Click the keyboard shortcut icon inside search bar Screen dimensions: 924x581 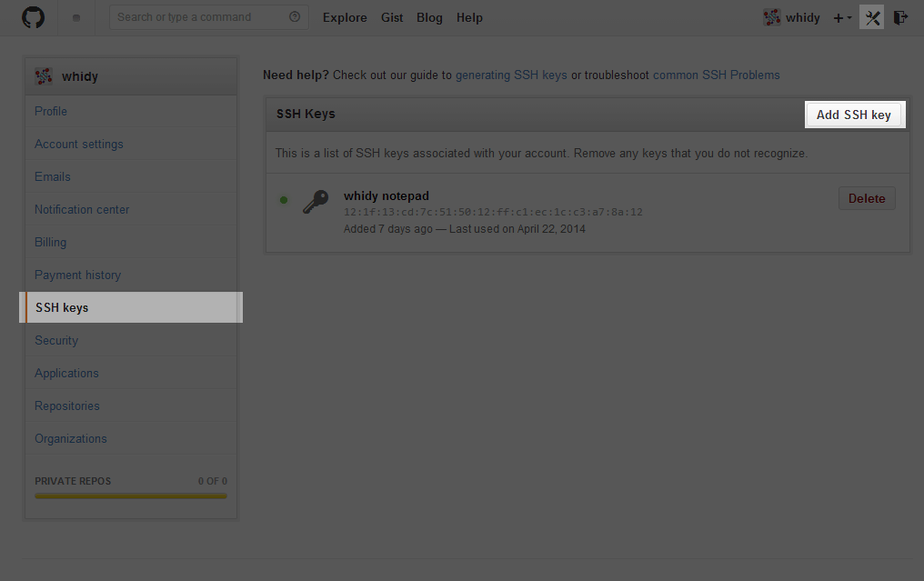tap(293, 16)
